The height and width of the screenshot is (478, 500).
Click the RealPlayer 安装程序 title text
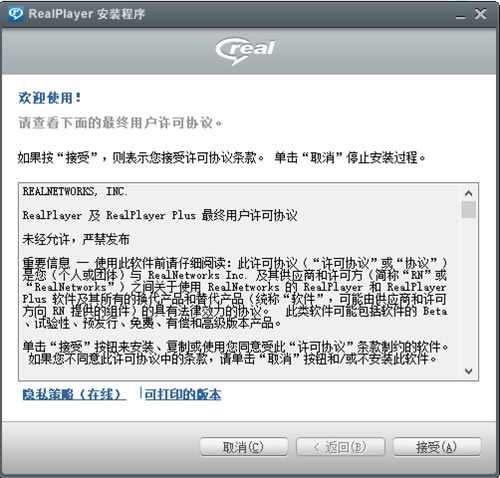87,14
